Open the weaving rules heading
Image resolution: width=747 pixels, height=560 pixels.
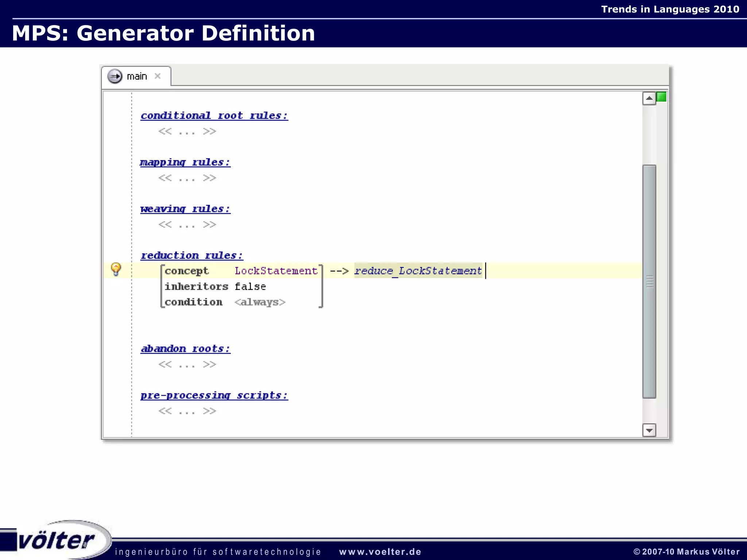pos(185,209)
